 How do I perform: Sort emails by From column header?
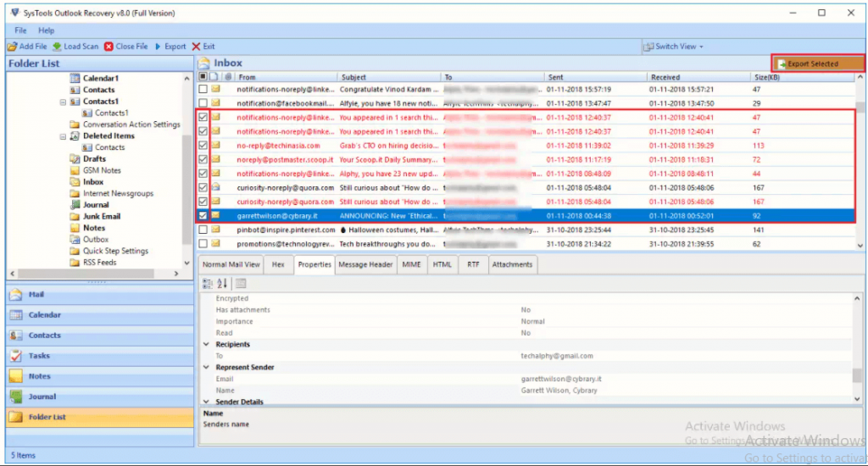(x=285, y=77)
